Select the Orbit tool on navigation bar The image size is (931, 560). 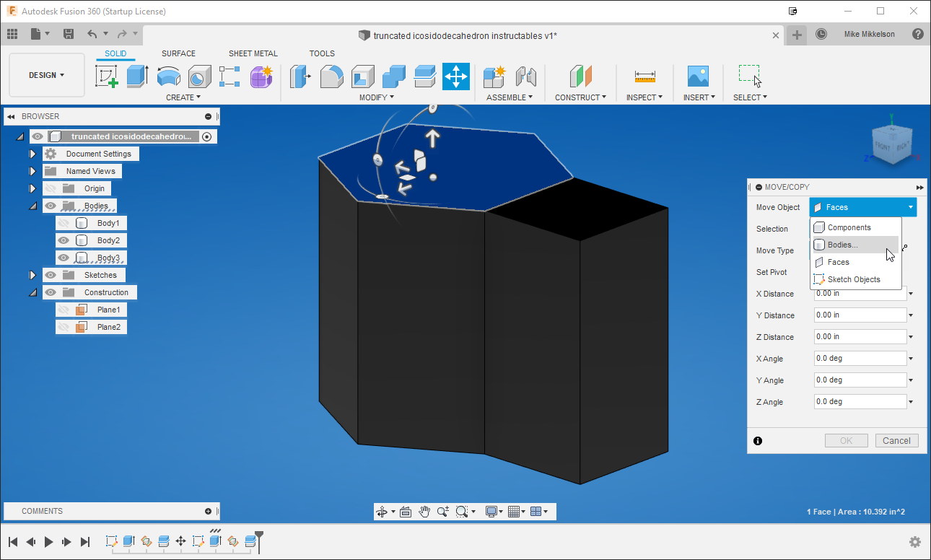(381, 511)
